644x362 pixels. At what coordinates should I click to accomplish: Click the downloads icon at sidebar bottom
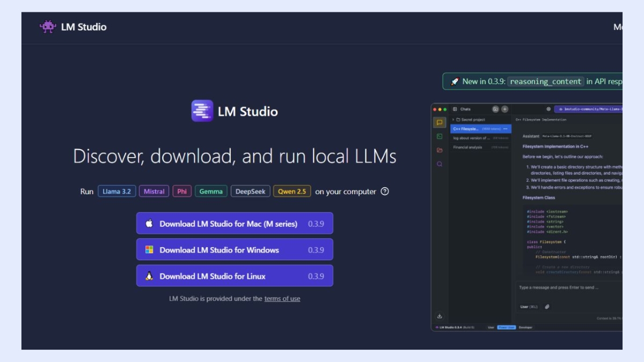[x=440, y=316]
